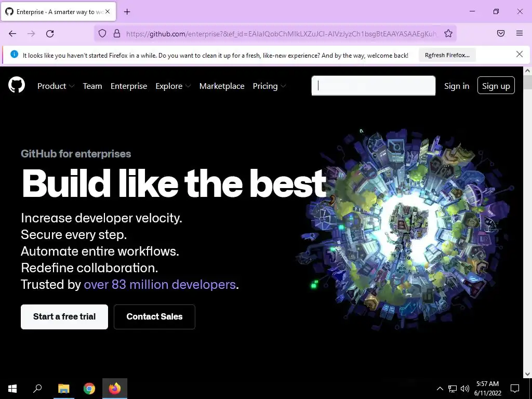Open the volume speaker tray icon
Screen dimensions: 532x399
coord(465,389)
